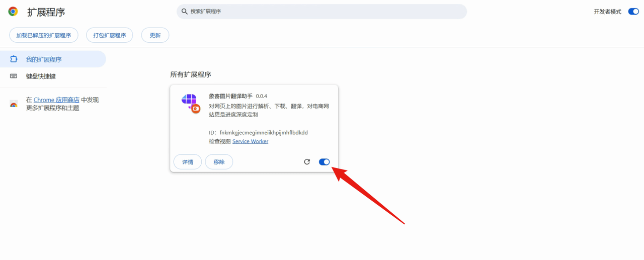The image size is (644, 260).
Task: Focus the 搜索扩展程序 search field
Action: click(322, 12)
